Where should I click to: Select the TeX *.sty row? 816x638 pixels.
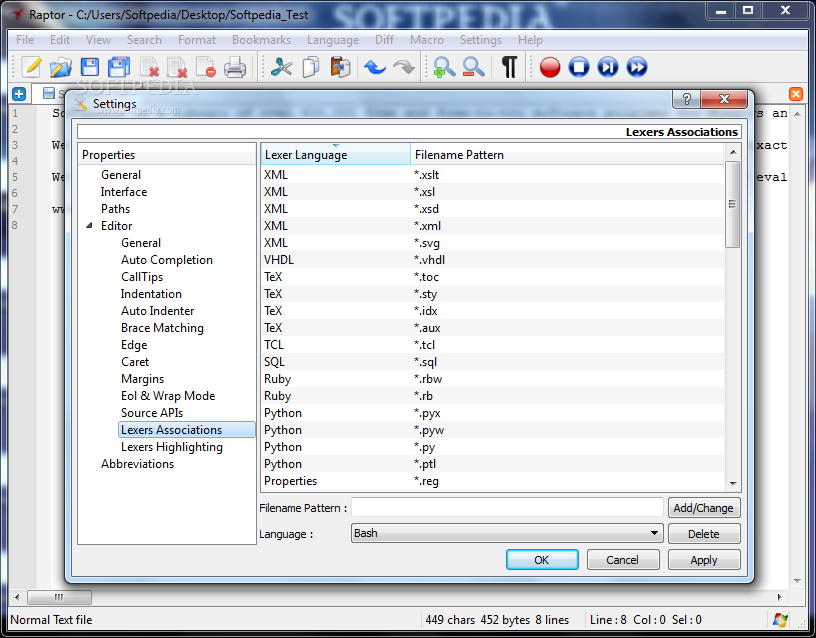tap(492, 294)
